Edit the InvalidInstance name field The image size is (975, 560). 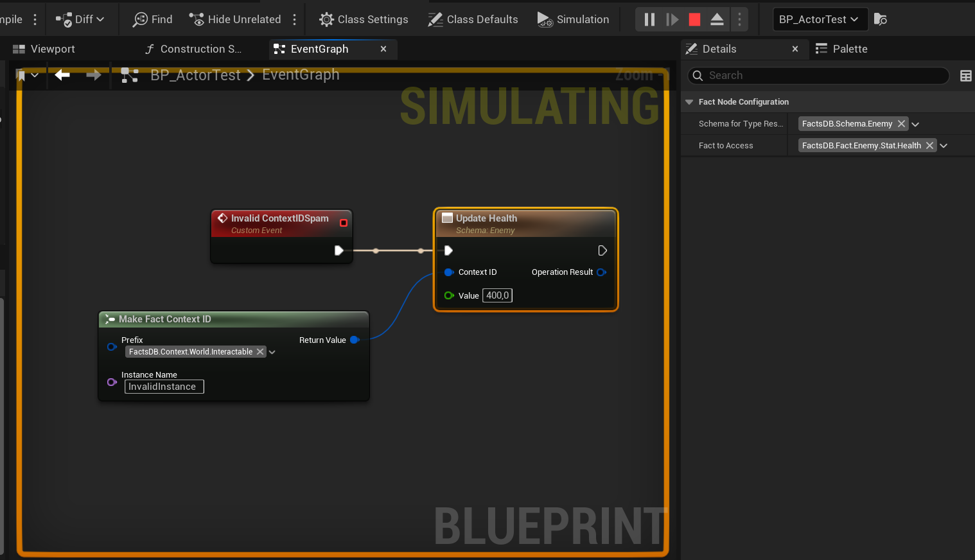tap(164, 387)
